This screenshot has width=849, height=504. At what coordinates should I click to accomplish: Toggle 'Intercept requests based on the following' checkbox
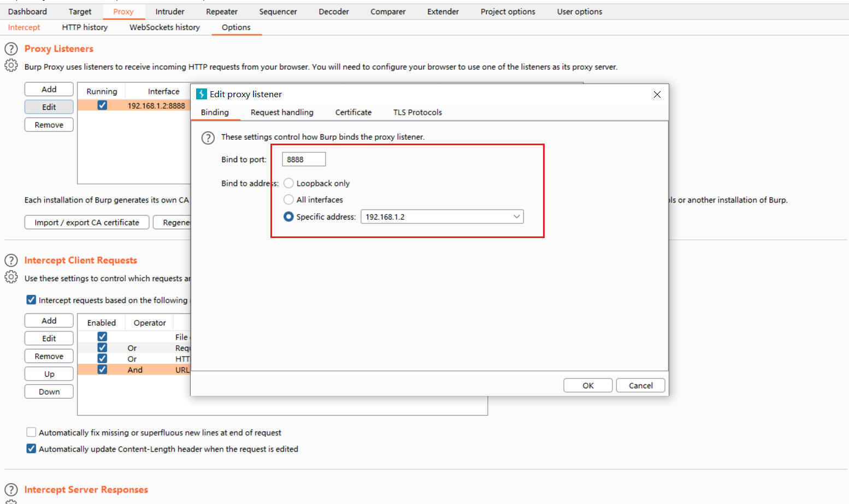tap(31, 300)
